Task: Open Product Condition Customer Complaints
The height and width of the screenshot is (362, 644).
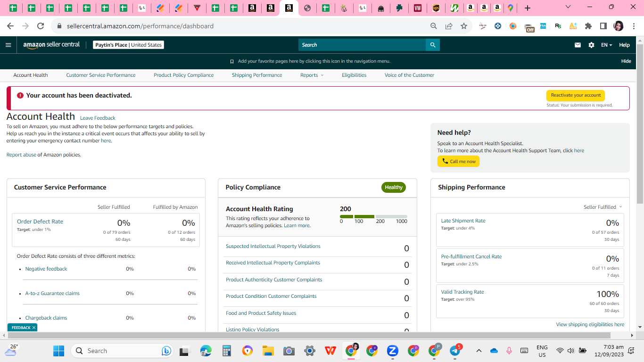Action: (x=271, y=296)
